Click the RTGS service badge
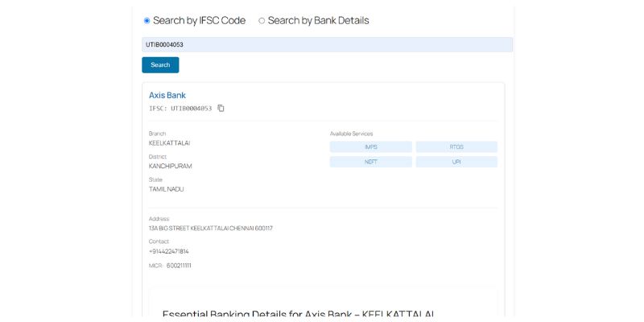Screen dimensions: 644x322 point(456,147)
